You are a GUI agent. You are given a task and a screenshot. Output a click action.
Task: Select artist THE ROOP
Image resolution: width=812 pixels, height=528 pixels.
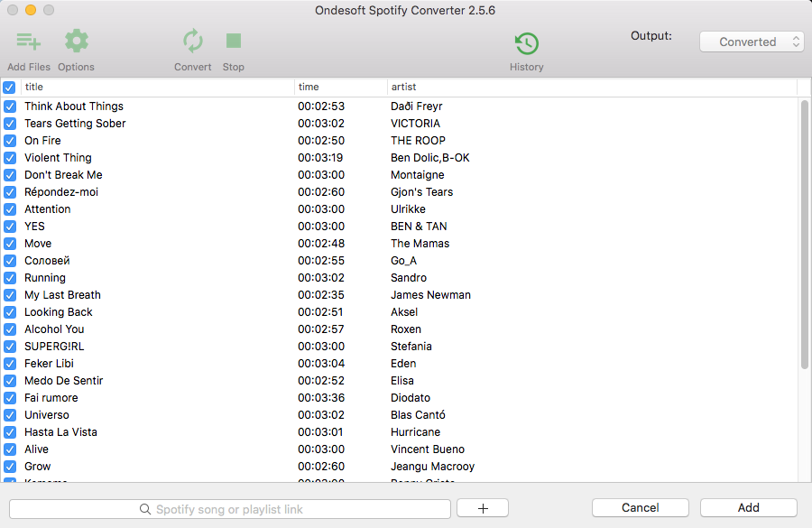coord(418,141)
